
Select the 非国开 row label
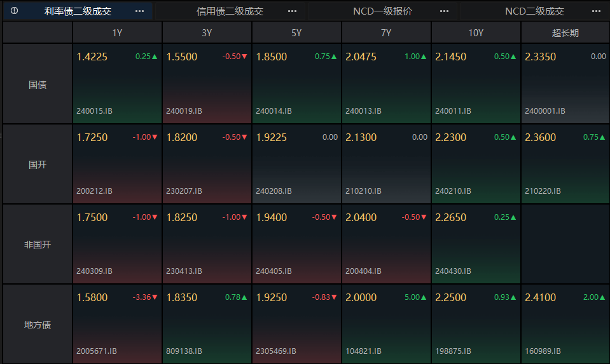point(38,245)
